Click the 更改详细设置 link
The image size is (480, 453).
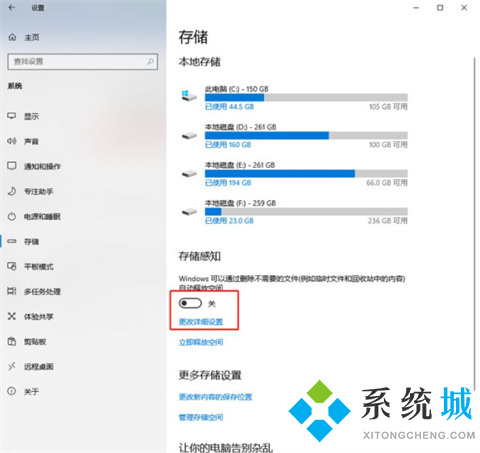pyautogui.click(x=201, y=322)
